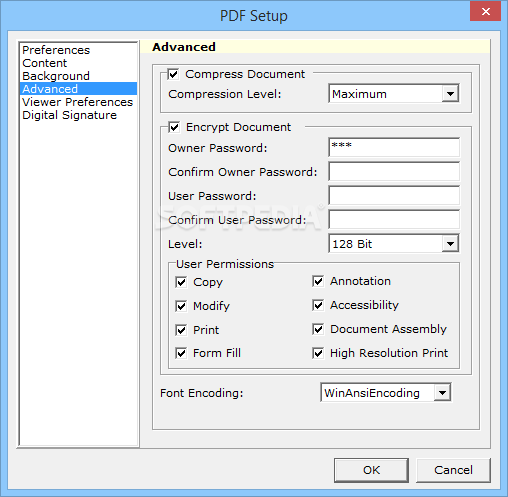
Task: Close the PDF Setup dialog
Action: tap(485, 11)
